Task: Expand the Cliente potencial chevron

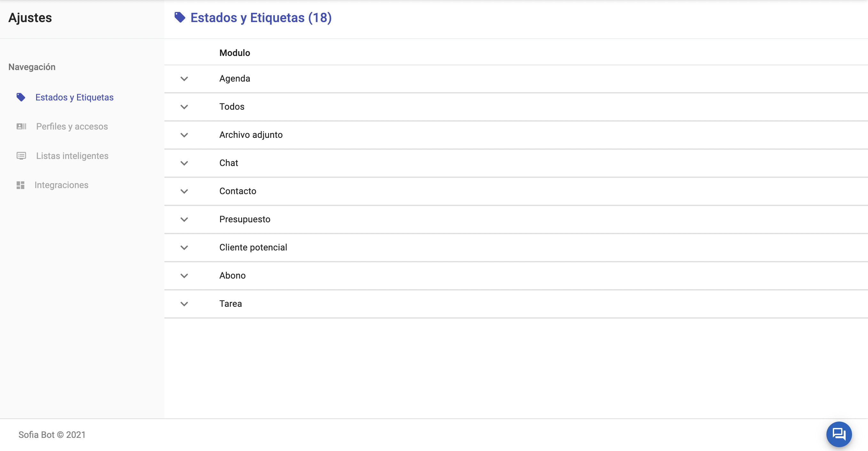Action: pyautogui.click(x=184, y=248)
